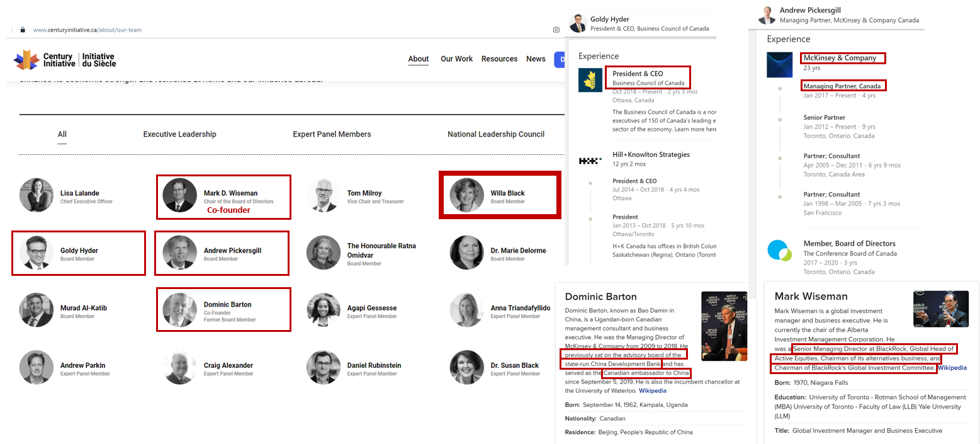
Task: Click the Conference Board of Canada logo
Action: pyautogui.click(x=779, y=250)
